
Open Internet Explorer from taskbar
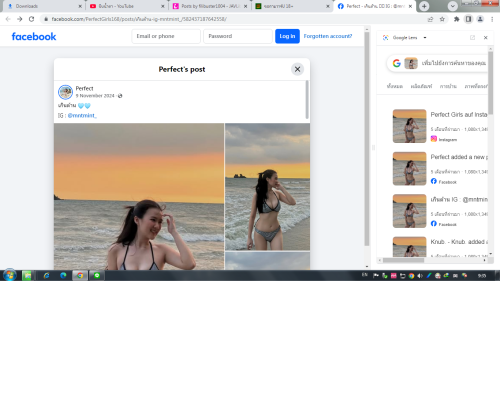pyautogui.click(x=46, y=275)
